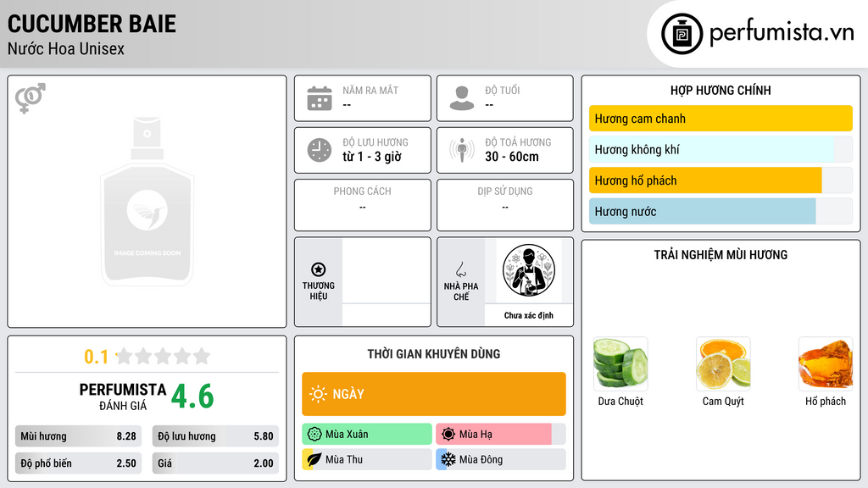Screen dimensions: 868x488
Task: Click the Cam Quýt citrus image
Action: [x=723, y=364]
